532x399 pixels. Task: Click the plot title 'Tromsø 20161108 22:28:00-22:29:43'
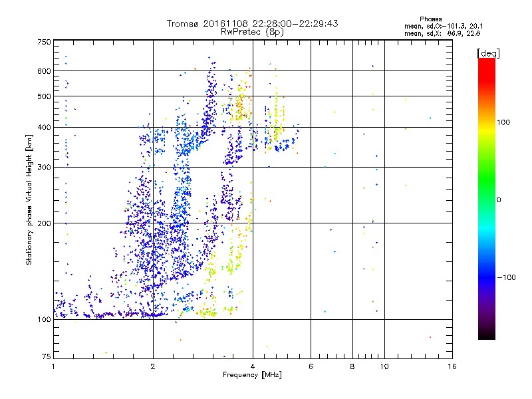252,23
